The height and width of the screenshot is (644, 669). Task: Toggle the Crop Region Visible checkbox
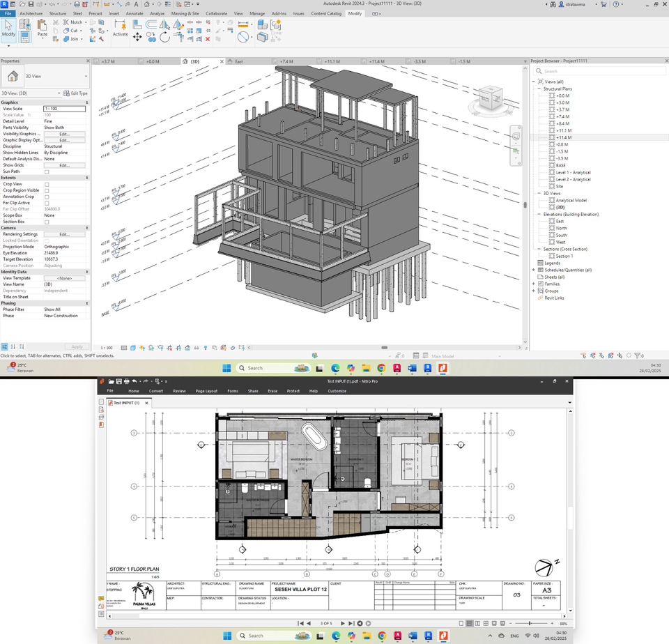coord(46,190)
